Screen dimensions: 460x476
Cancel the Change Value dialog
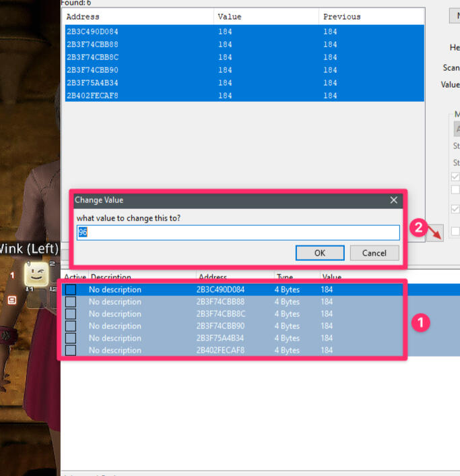tap(374, 253)
